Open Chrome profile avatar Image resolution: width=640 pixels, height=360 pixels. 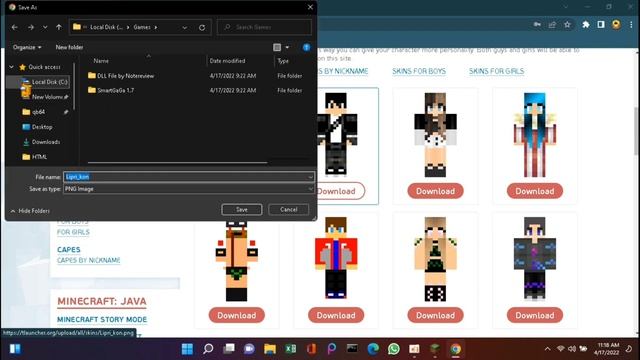tap(616, 24)
